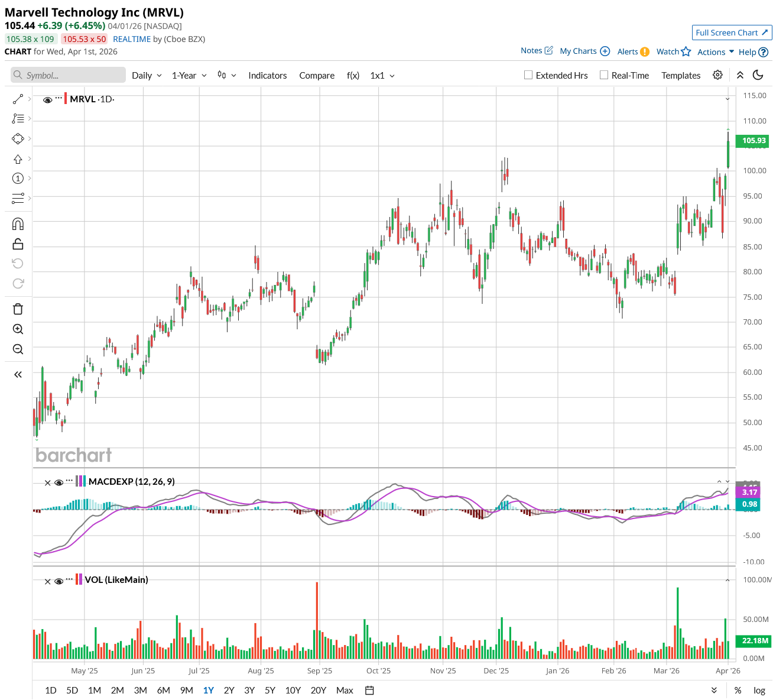Click the Alerts warning icon
The image size is (773, 700).
coord(645,51)
